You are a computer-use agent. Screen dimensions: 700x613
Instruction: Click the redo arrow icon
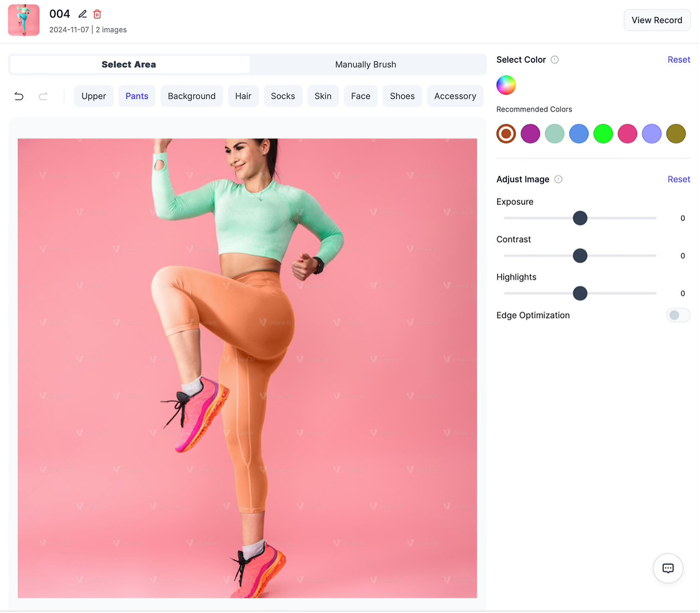[x=43, y=96]
